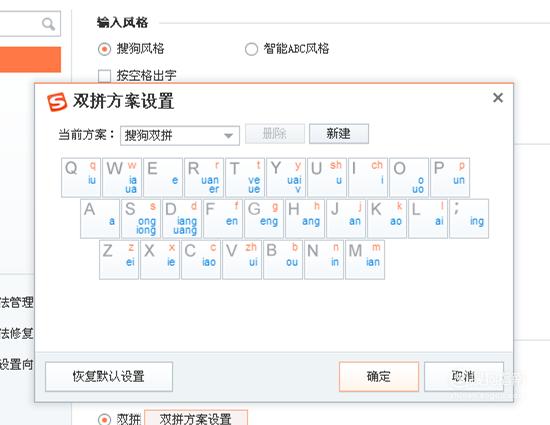Screen dimensions: 550x425
Task: Confirm with the 确定 button
Action: pyautogui.click(x=379, y=377)
